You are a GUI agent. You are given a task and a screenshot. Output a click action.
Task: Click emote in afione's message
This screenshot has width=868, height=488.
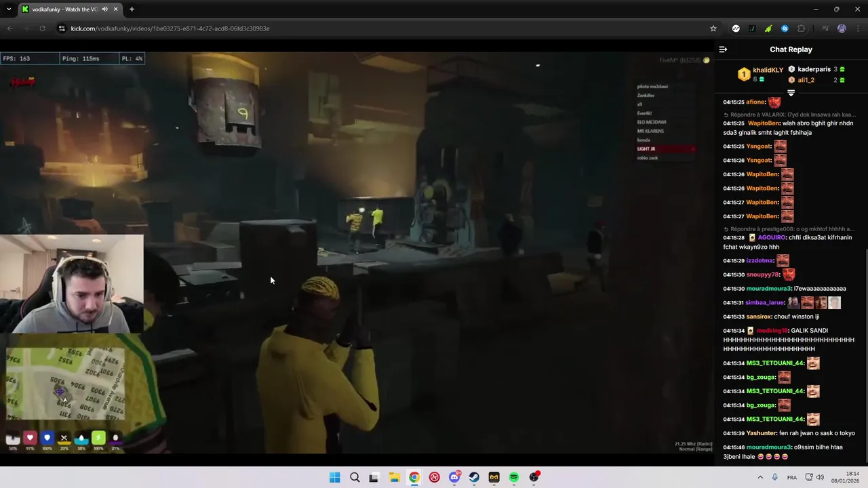tap(774, 102)
